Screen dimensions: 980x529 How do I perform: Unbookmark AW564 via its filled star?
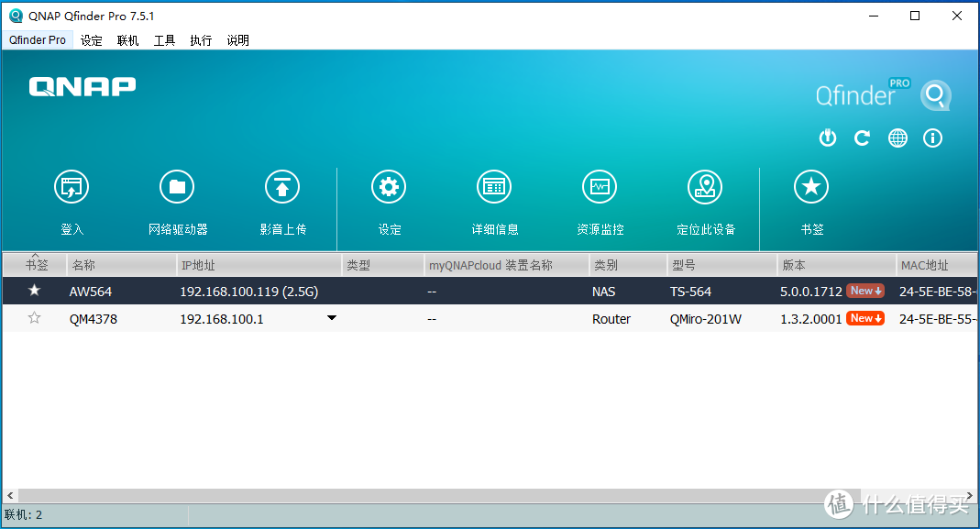tap(34, 290)
